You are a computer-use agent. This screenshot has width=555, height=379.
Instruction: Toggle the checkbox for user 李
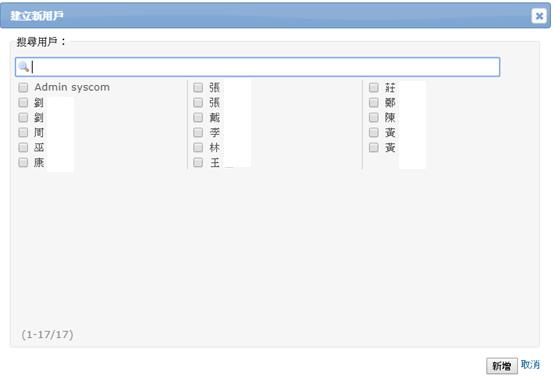pyautogui.click(x=198, y=133)
